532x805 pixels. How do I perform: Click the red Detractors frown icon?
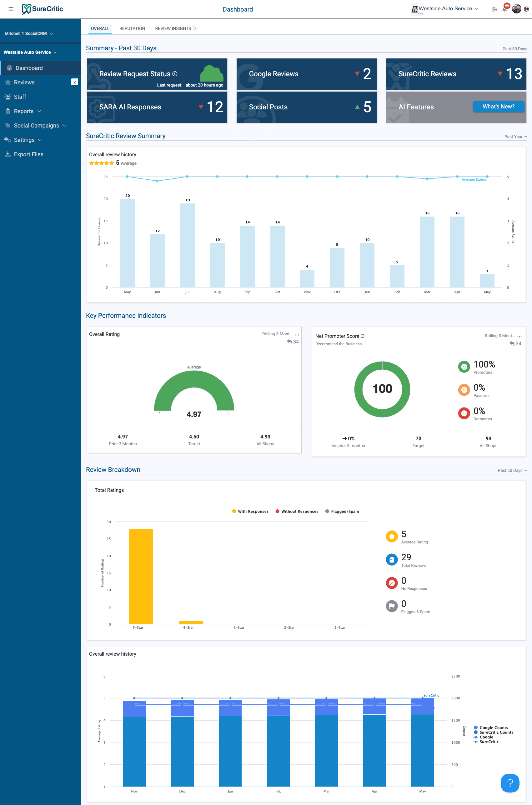click(x=464, y=413)
